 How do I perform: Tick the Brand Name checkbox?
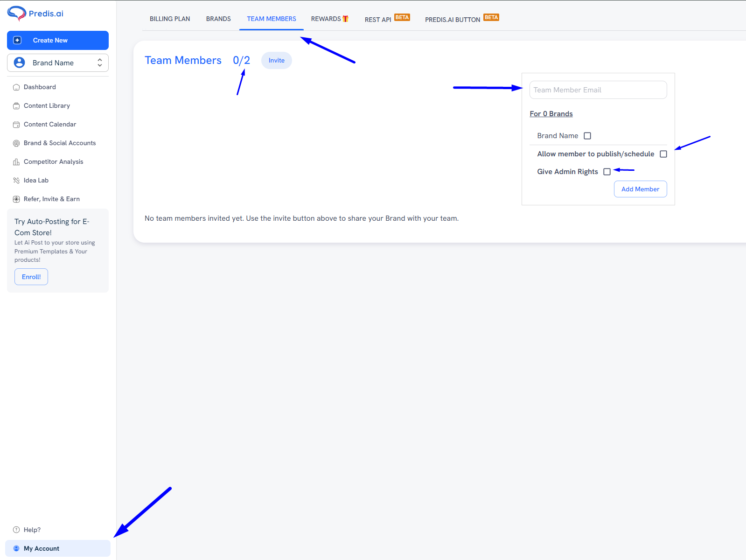pos(587,136)
